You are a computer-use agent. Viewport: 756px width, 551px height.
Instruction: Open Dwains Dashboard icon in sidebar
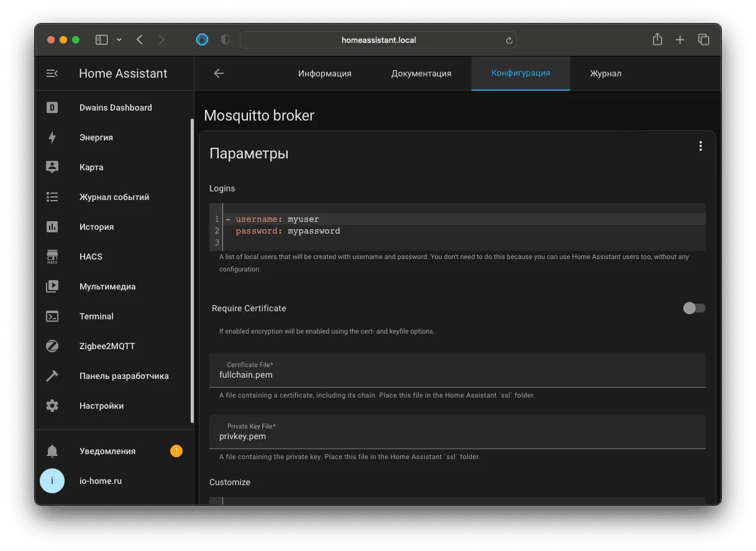tap(52, 107)
